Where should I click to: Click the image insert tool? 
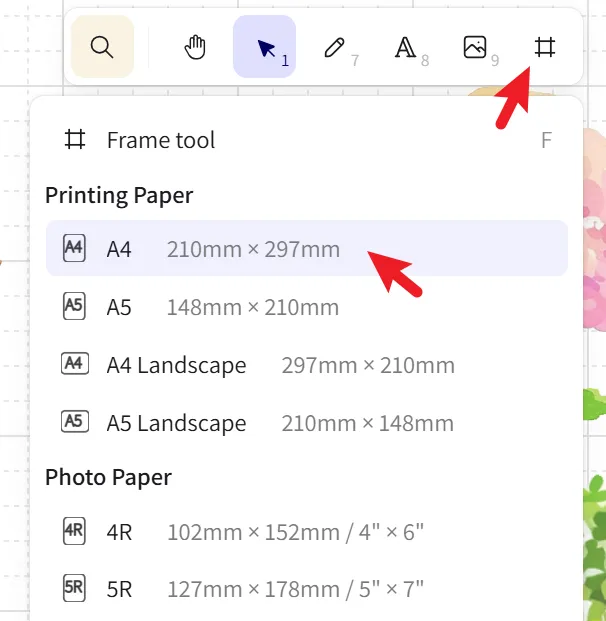[x=475, y=48]
